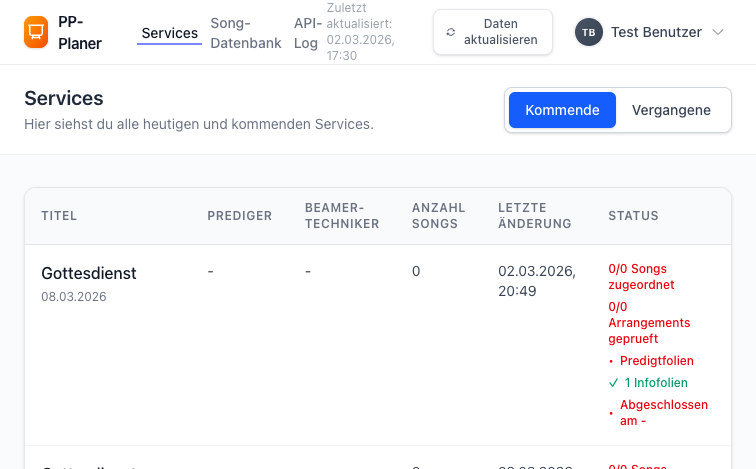
Task: Open the API-Log tab
Action: click(307, 33)
